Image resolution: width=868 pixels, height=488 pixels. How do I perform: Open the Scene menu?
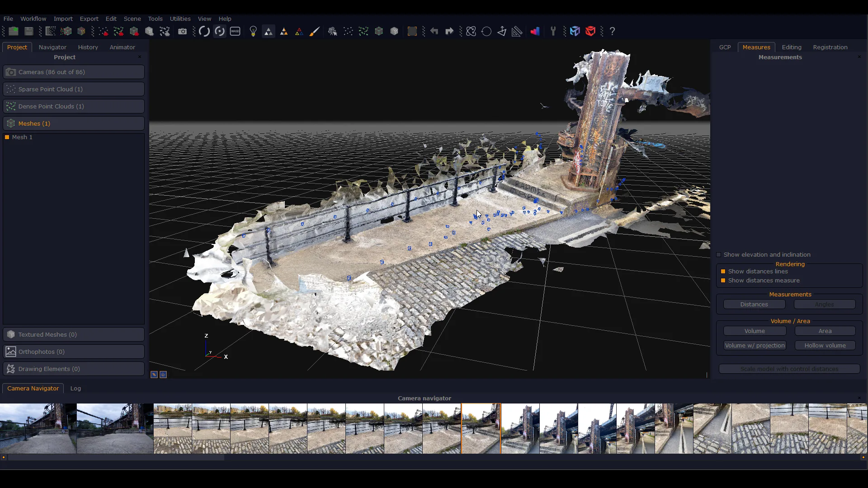pyautogui.click(x=132, y=19)
